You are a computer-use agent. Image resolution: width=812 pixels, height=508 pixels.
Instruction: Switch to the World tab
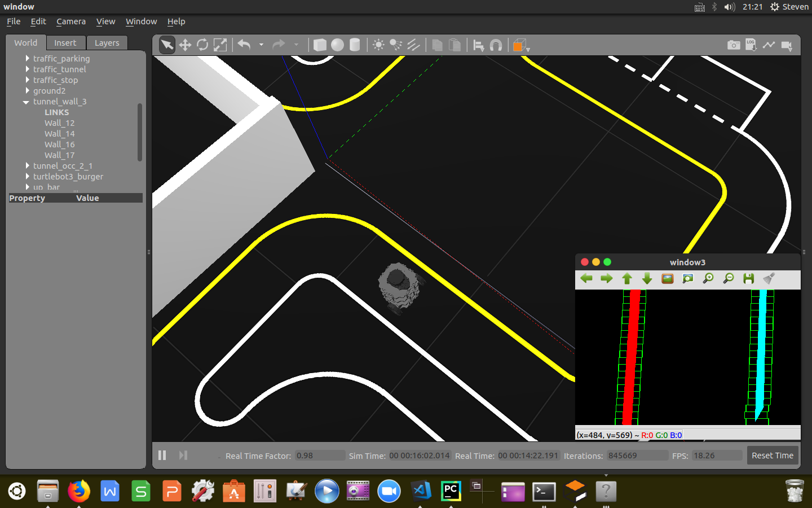point(26,43)
